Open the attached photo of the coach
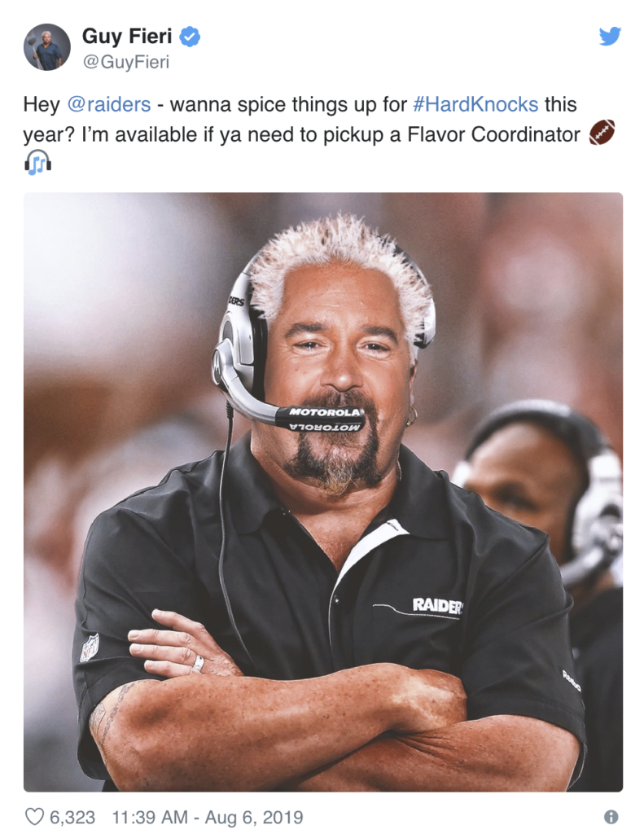 pyautogui.click(x=322, y=492)
